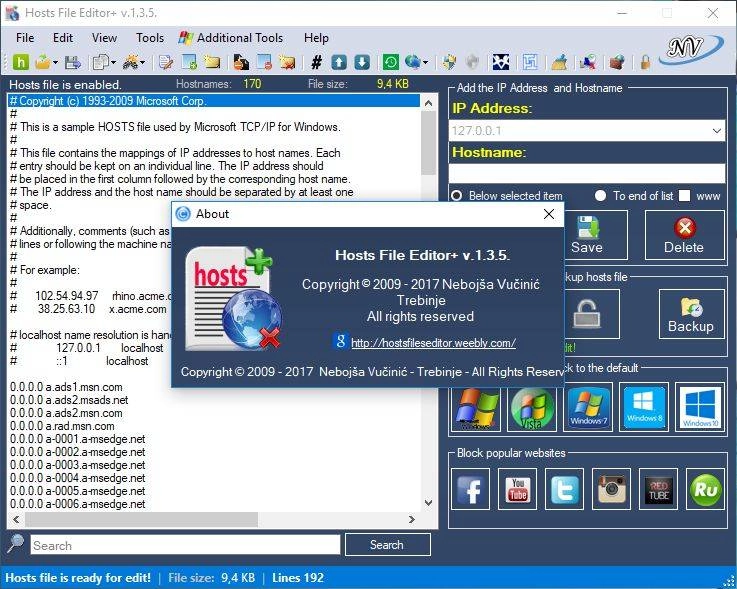737x589 pixels.
Task: Click the blue up-arrow move line icon
Action: point(339,62)
